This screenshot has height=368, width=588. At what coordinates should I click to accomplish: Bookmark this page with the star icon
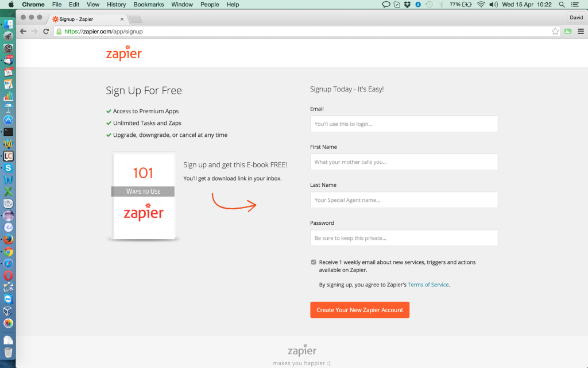coord(555,32)
